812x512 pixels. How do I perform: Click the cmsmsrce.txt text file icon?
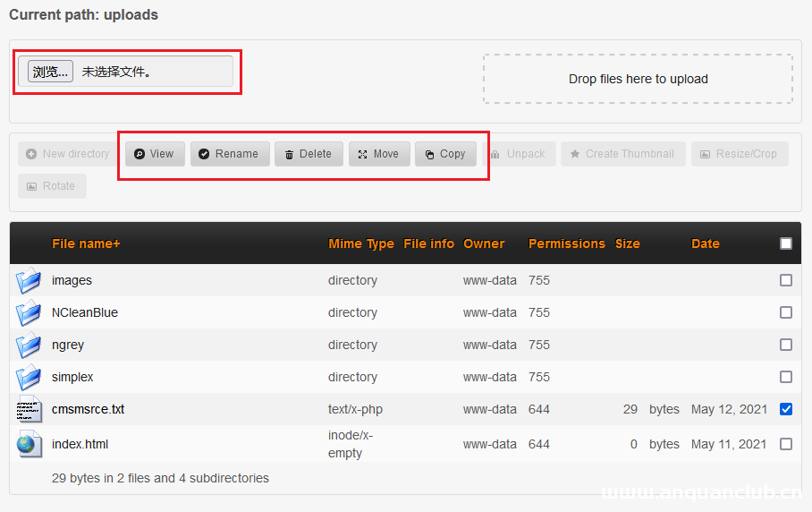(29, 409)
